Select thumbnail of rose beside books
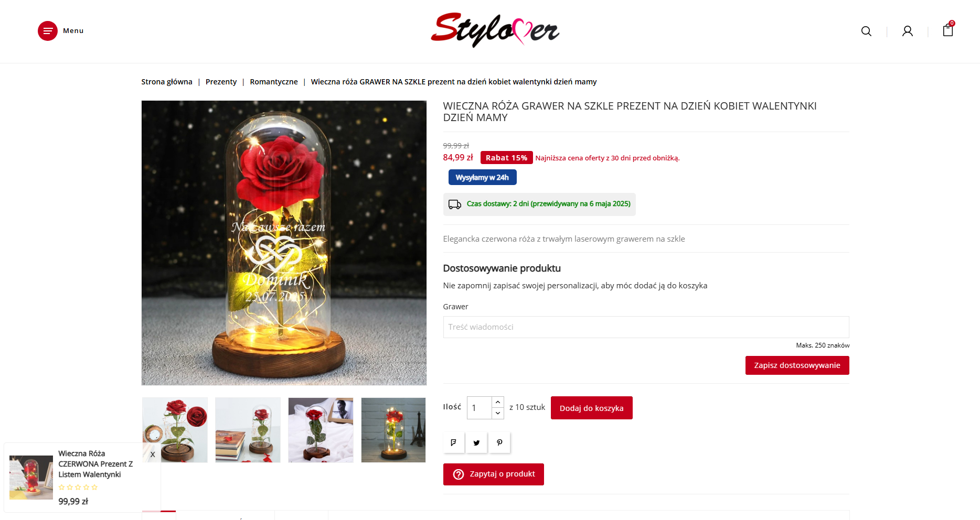Viewport: 980px width, 520px height. click(248, 430)
